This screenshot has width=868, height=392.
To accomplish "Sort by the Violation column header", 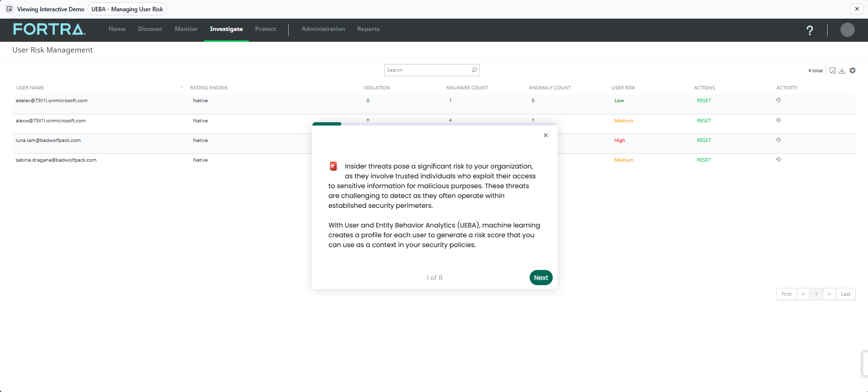I will point(377,88).
